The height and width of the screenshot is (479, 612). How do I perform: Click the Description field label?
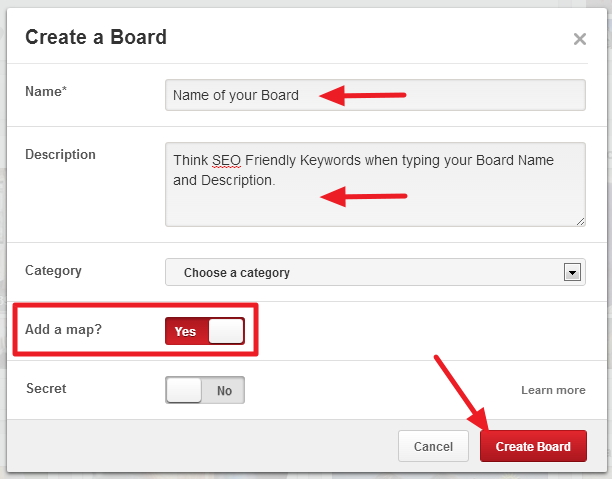click(x=60, y=155)
